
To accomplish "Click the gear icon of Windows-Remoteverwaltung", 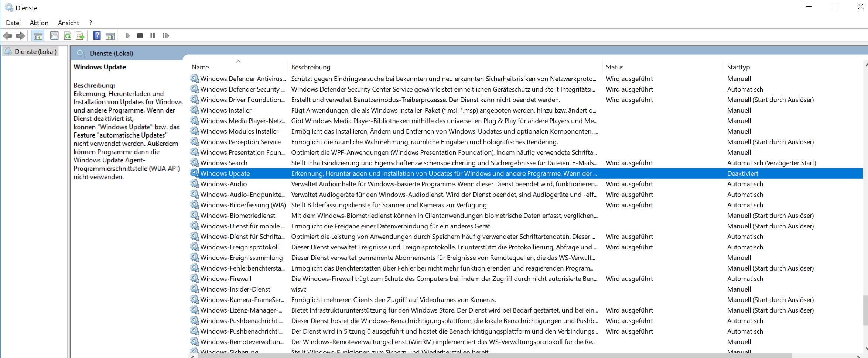I will coord(195,342).
